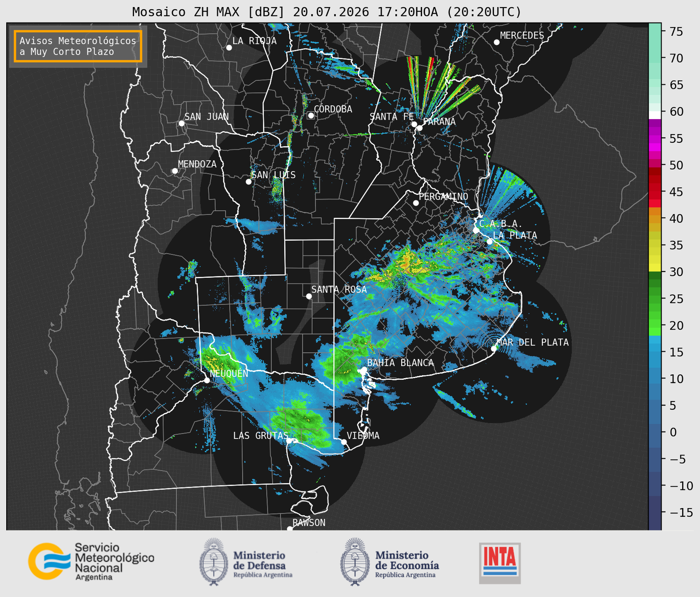Click the INTA logo
The height and width of the screenshot is (597, 700).
[x=500, y=563]
